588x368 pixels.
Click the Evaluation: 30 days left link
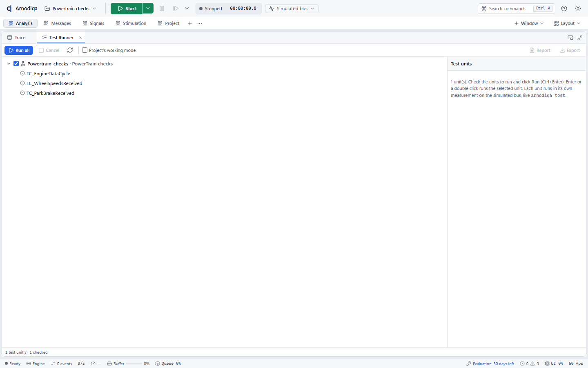click(x=490, y=364)
